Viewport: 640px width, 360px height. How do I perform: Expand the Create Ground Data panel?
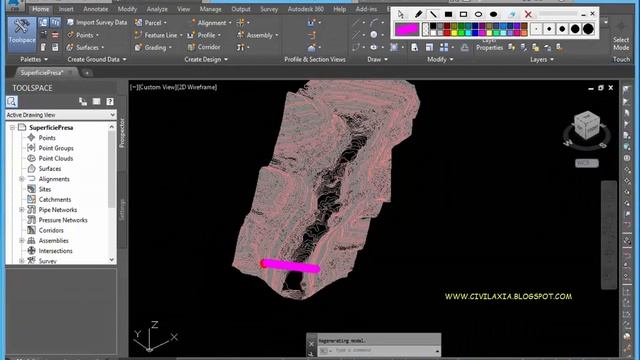click(x=97, y=60)
